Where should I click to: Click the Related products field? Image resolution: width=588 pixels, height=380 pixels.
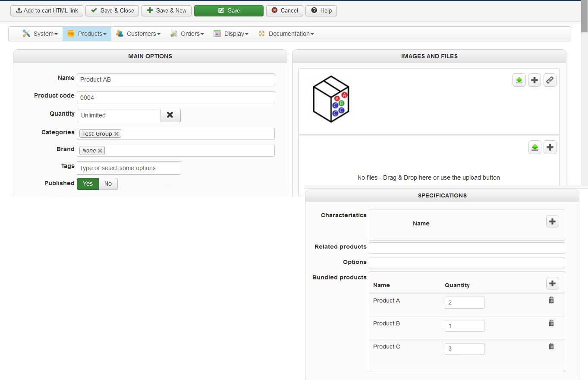467,248
